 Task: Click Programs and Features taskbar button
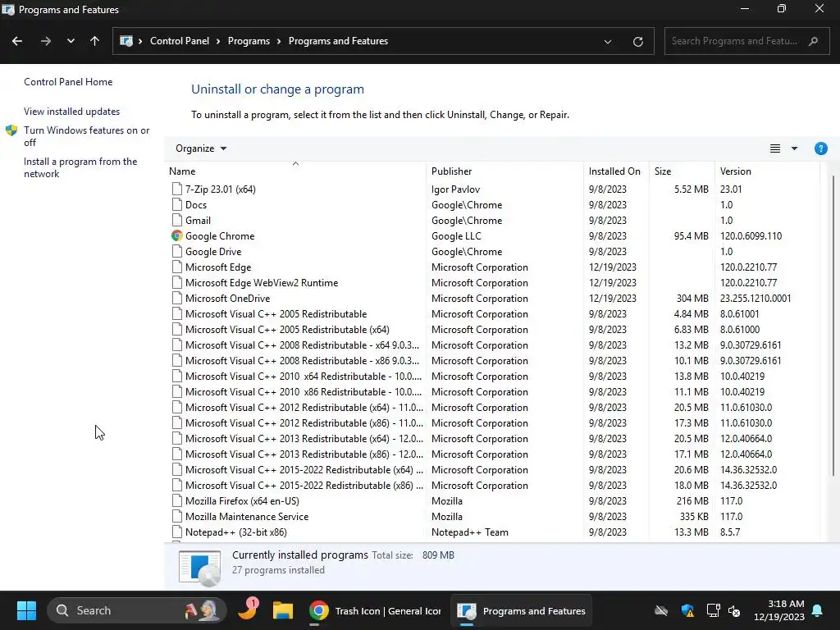[x=521, y=610]
